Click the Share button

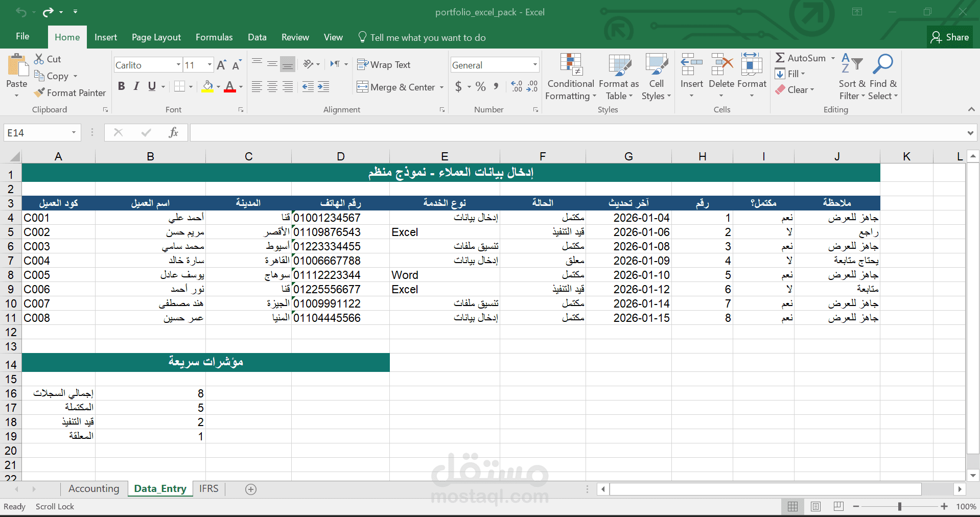(950, 37)
